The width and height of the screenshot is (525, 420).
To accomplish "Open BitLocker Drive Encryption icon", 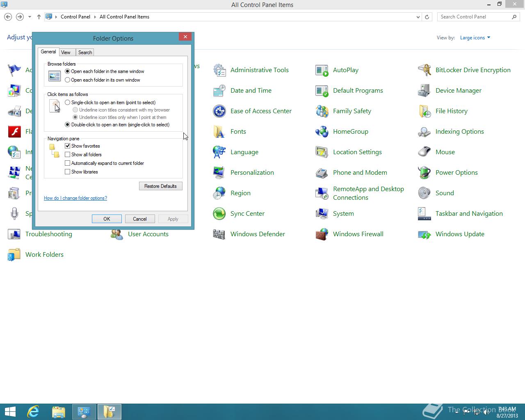I will 425,70.
